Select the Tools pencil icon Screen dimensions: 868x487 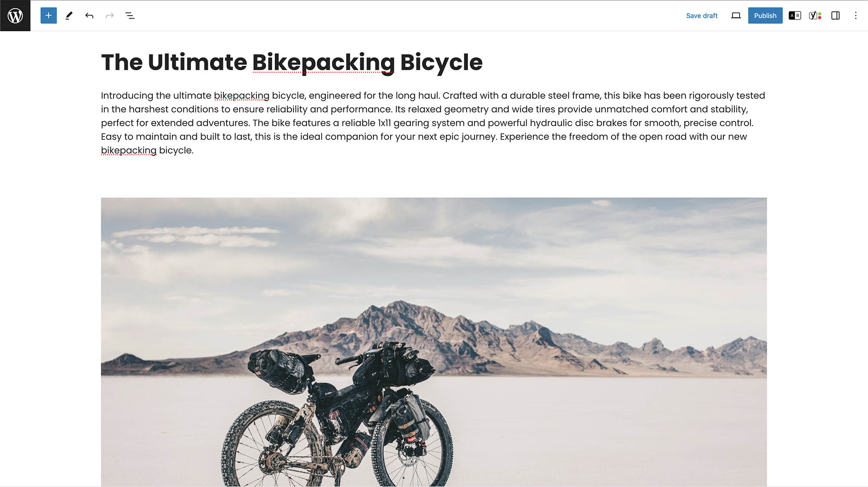[x=69, y=16]
